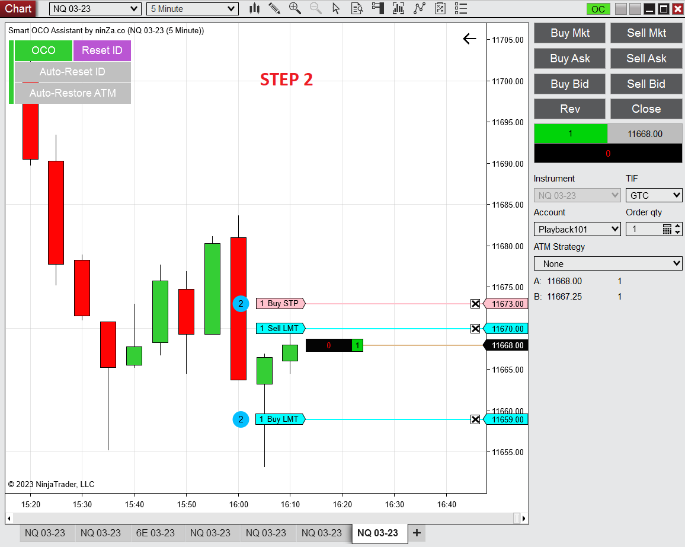Open the Indicators toolbar icon

point(418,9)
